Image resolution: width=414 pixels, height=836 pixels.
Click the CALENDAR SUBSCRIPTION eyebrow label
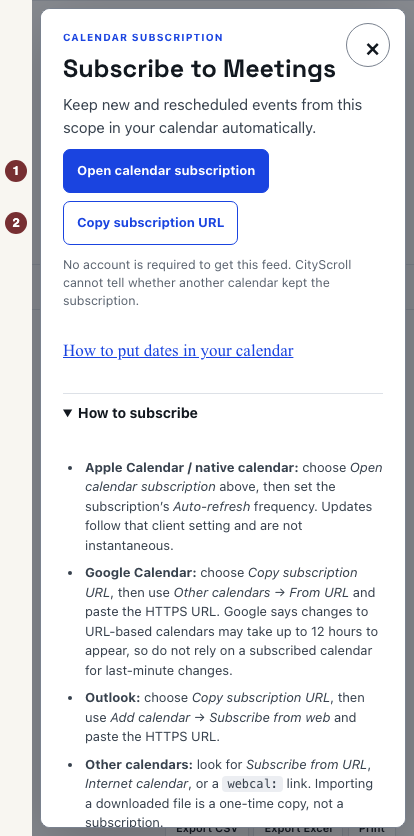coord(143,38)
